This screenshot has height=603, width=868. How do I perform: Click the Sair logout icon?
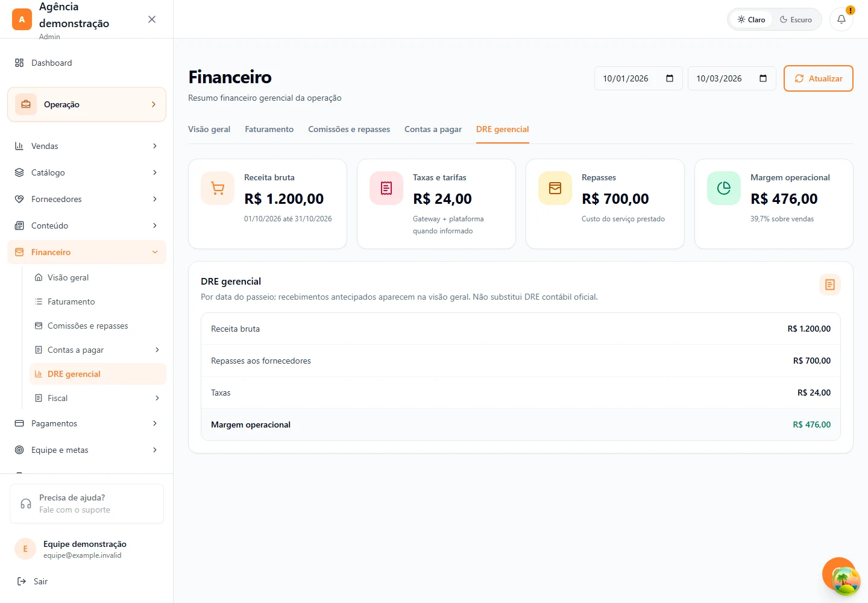(x=22, y=581)
